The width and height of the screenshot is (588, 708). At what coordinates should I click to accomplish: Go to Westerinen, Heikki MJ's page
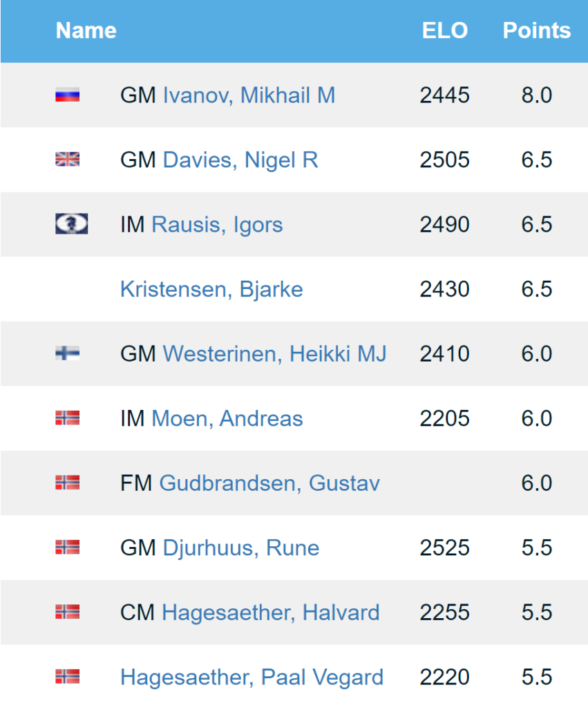click(274, 354)
